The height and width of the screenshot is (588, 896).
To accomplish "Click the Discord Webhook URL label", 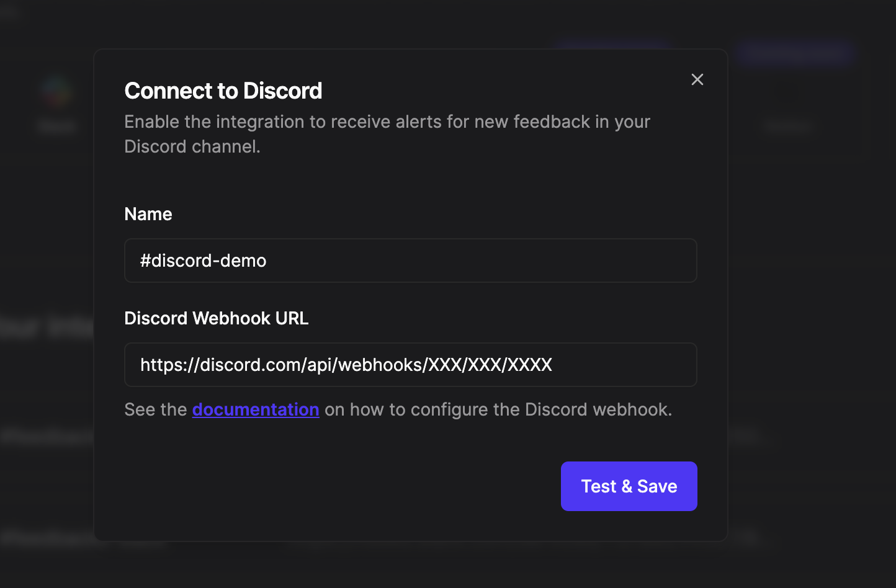I will coord(216,318).
